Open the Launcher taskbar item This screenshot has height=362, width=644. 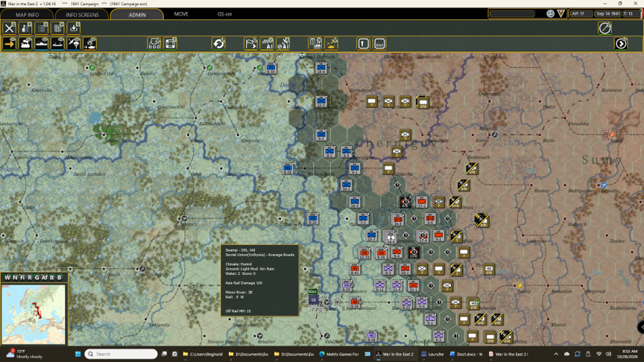click(432, 354)
